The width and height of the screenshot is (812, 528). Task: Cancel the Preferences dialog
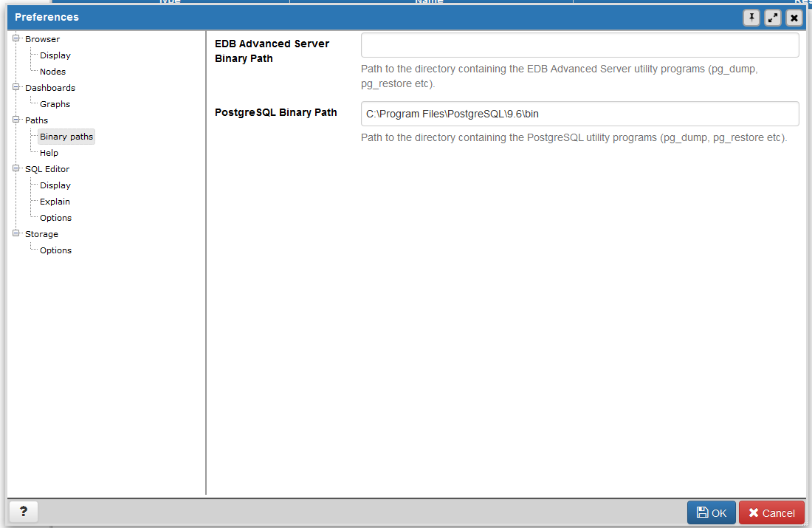pyautogui.click(x=771, y=513)
